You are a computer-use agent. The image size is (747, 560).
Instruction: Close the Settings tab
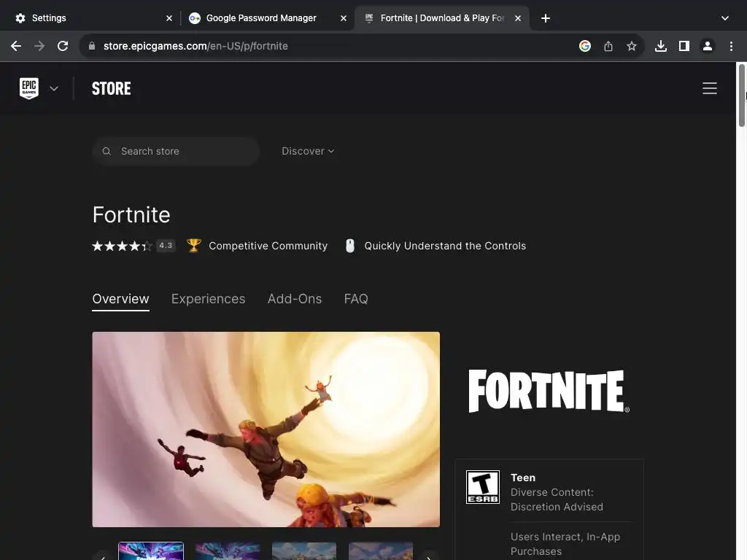(169, 18)
